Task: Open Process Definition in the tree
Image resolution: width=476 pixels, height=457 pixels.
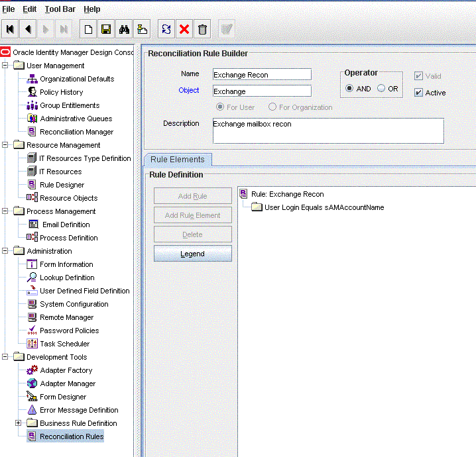Action: click(68, 238)
